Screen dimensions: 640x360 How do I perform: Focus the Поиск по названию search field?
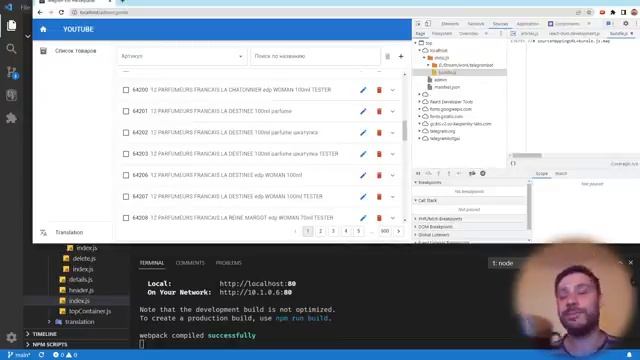pyautogui.click(x=315, y=56)
